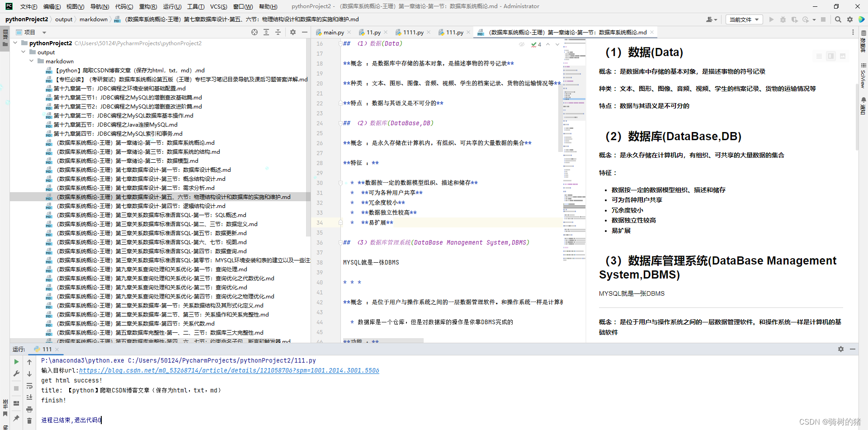Click the restore layout icon in run panel

click(16, 403)
